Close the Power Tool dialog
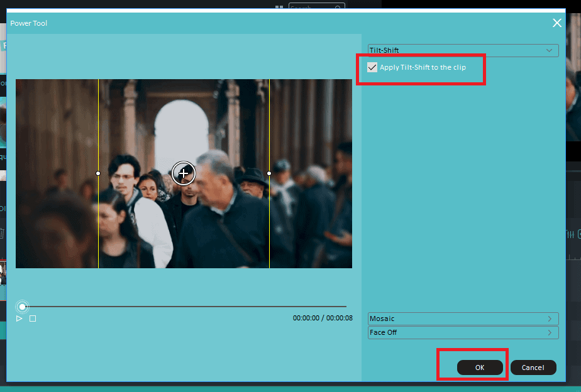The image size is (581, 392). tap(557, 23)
